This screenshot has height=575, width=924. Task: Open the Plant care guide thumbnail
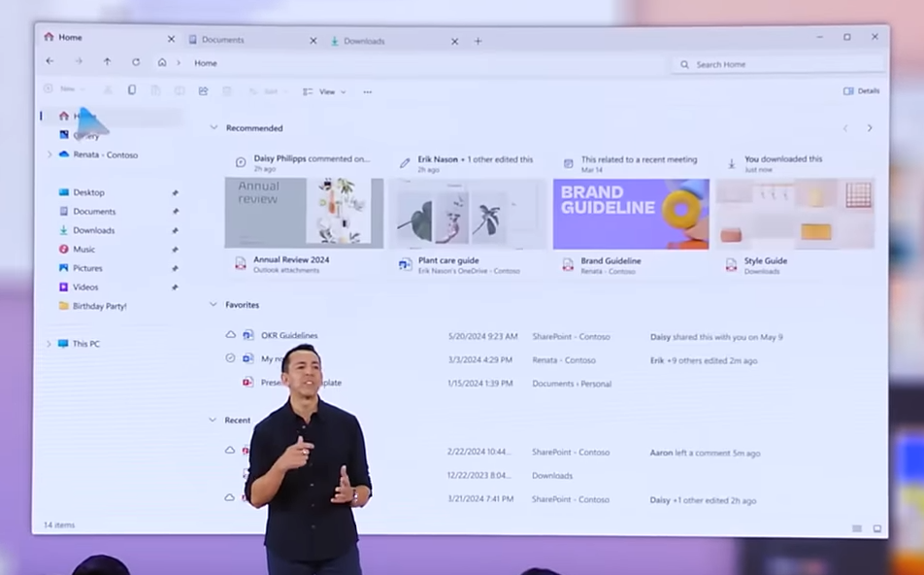(468, 214)
